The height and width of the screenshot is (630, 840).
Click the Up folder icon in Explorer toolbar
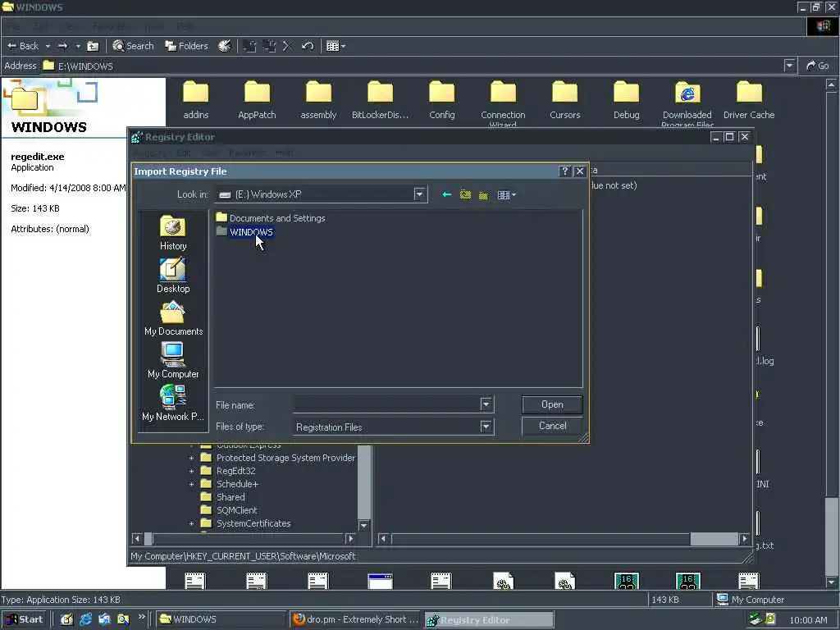[93, 46]
